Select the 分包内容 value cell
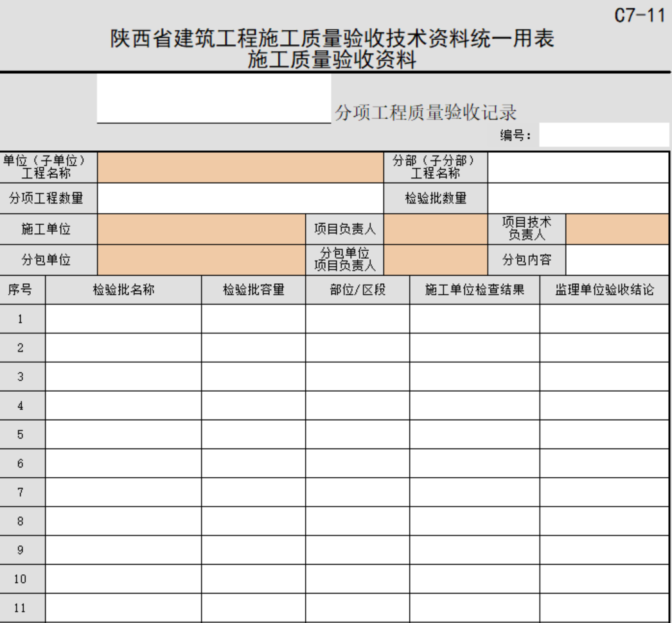 pyautogui.click(x=617, y=260)
